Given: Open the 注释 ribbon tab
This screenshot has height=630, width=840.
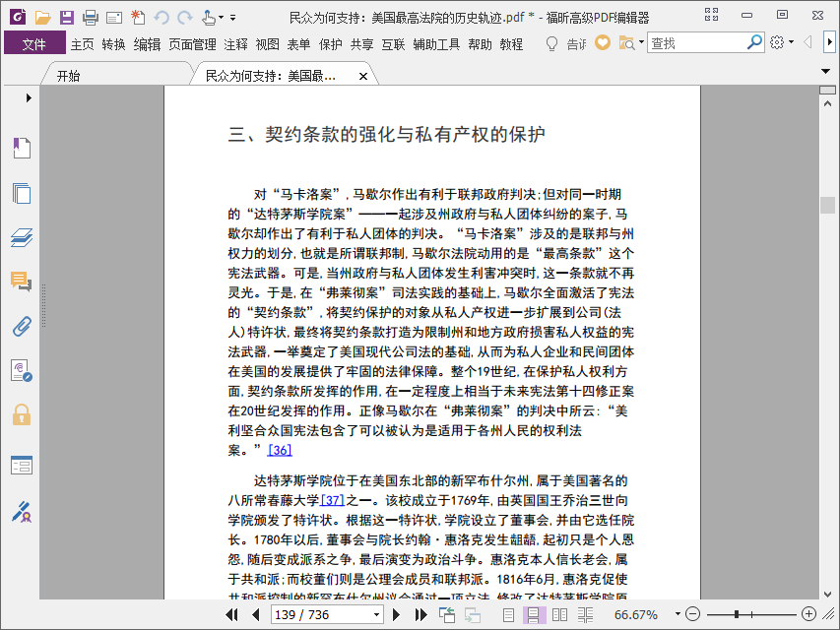Looking at the screenshot, I should click(x=235, y=44).
